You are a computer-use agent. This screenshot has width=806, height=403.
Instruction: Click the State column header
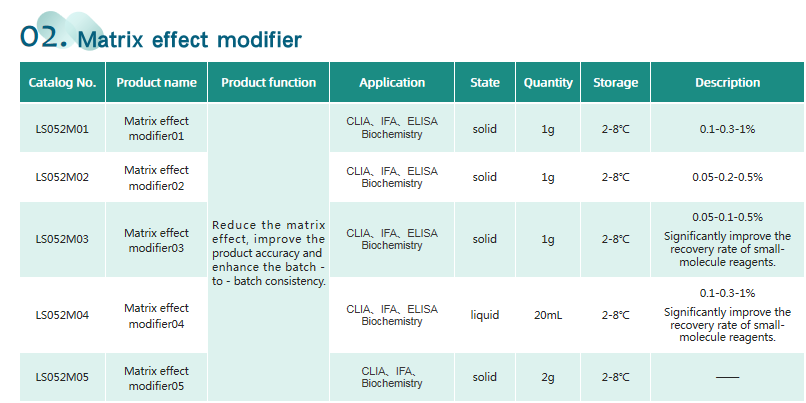coord(485,82)
